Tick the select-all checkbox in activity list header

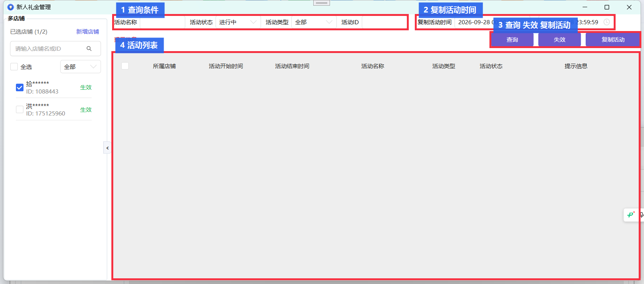125,66
